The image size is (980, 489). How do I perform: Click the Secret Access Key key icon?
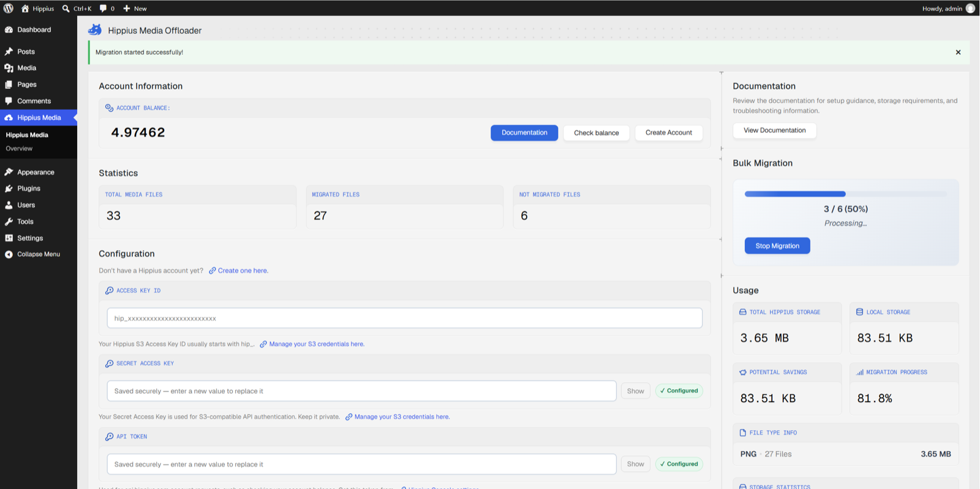(109, 363)
